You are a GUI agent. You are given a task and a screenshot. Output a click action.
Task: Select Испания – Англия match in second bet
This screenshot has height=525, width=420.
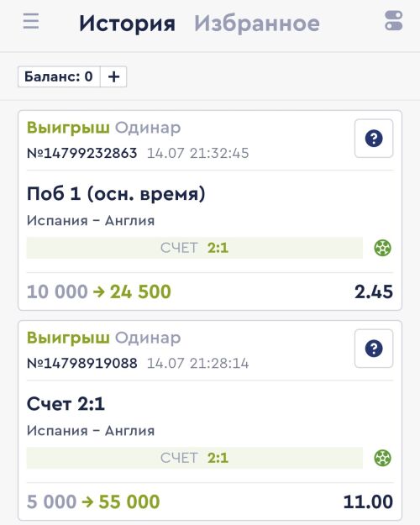tap(91, 431)
